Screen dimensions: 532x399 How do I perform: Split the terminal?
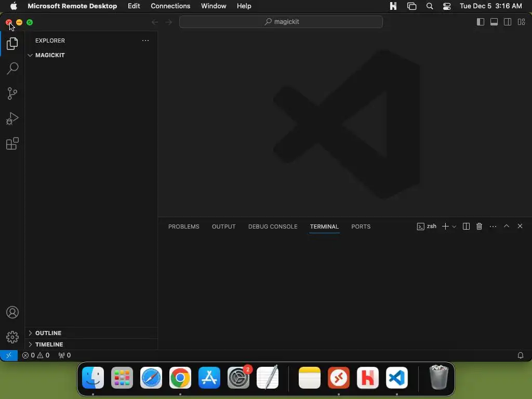[466, 227]
